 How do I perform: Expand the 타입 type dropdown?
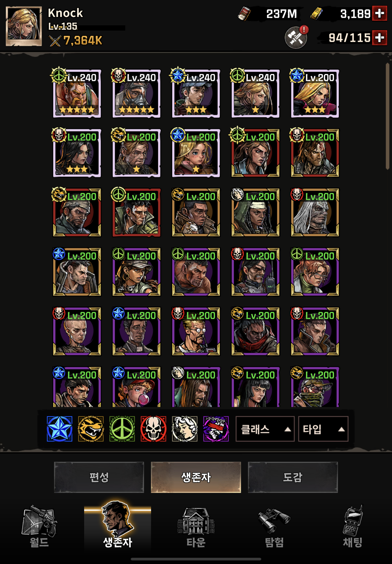(323, 429)
